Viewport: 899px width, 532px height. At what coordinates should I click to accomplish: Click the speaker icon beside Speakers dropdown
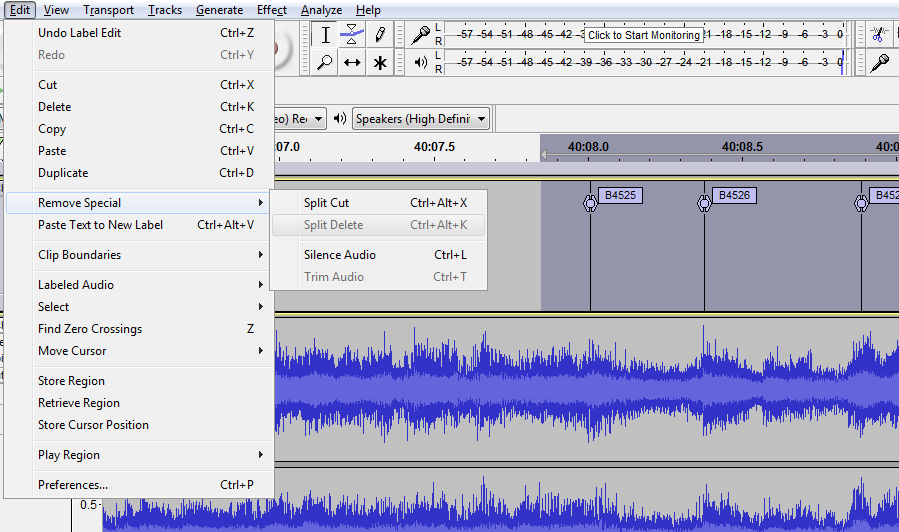(340, 119)
